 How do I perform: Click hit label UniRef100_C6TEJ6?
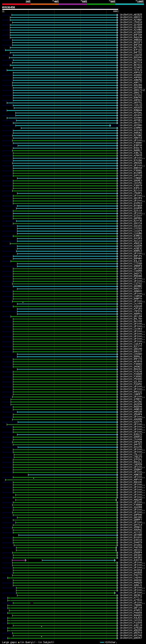click(131, 70)
